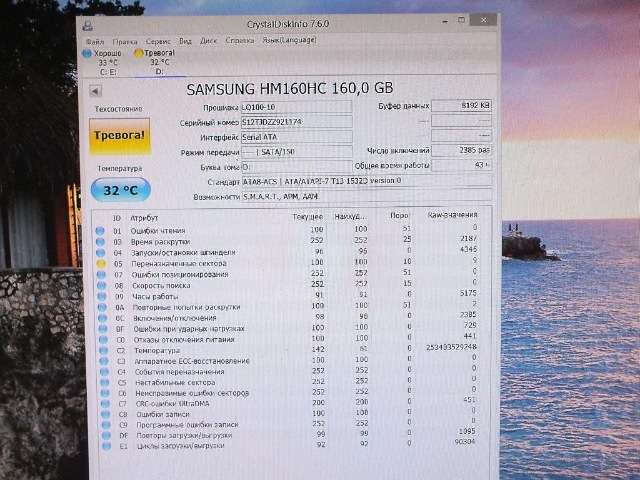
Task: Click the Прошивка field LQ100-10
Action: point(296,107)
